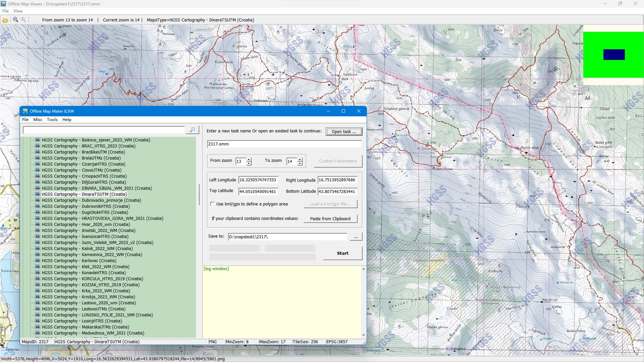Zoom out using the magnifier minus icon
The height and width of the screenshot is (362, 644).
click(x=15, y=20)
